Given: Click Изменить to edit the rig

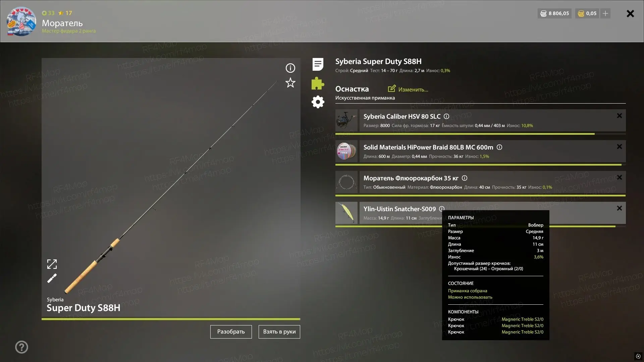Looking at the screenshot, I should point(408,89).
